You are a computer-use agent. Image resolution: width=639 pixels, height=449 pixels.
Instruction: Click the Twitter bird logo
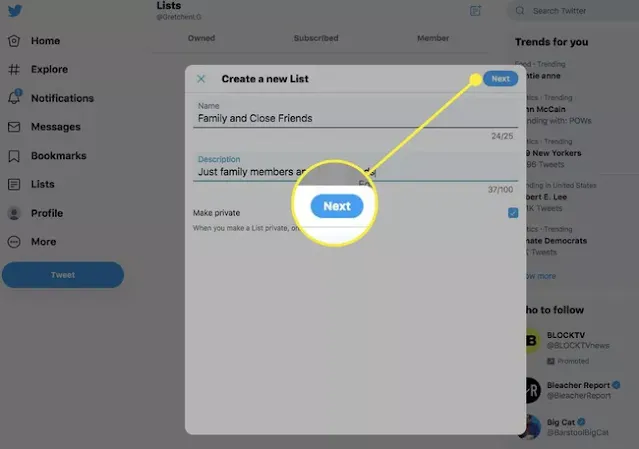tap(15, 11)
